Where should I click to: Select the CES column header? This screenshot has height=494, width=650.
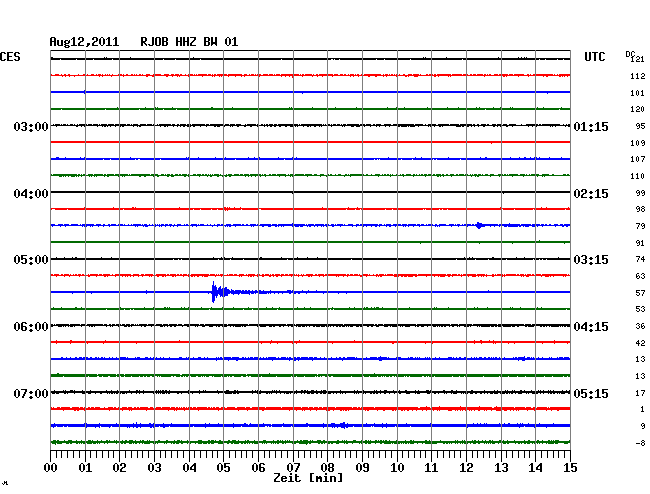click(x=10, y=57)
